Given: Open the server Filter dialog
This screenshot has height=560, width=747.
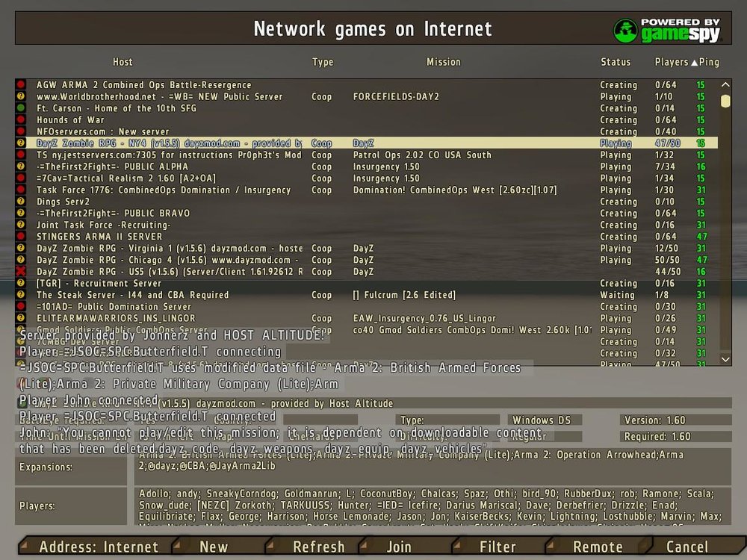Looking at the screenshot, I should point(498,547).
